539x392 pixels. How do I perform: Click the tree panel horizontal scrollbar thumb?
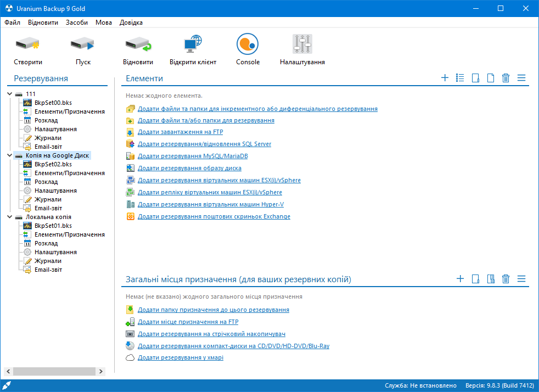(54, 371)
